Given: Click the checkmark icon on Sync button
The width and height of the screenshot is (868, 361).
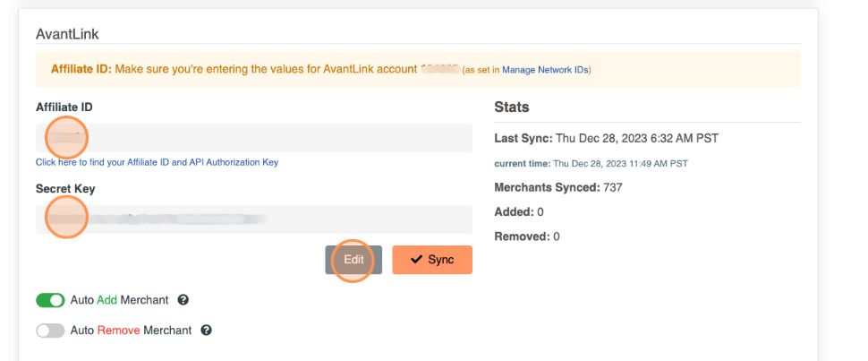Looking at the screenshot, I should coord(416,260).
